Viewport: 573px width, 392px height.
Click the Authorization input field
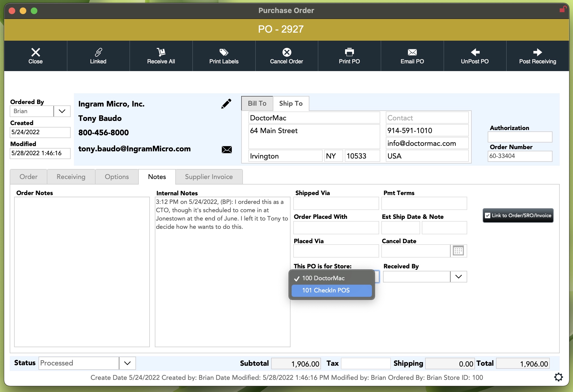520,137
